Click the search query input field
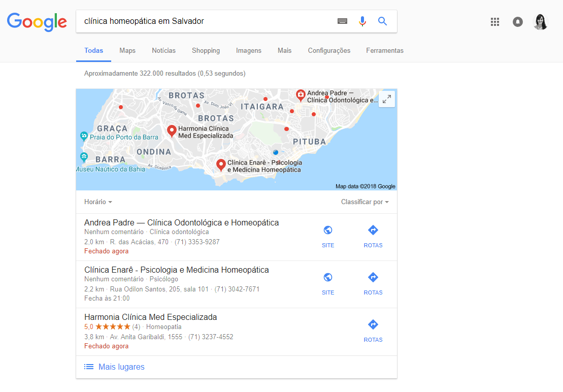Viewport: 563px width, 392px height. 203,21
